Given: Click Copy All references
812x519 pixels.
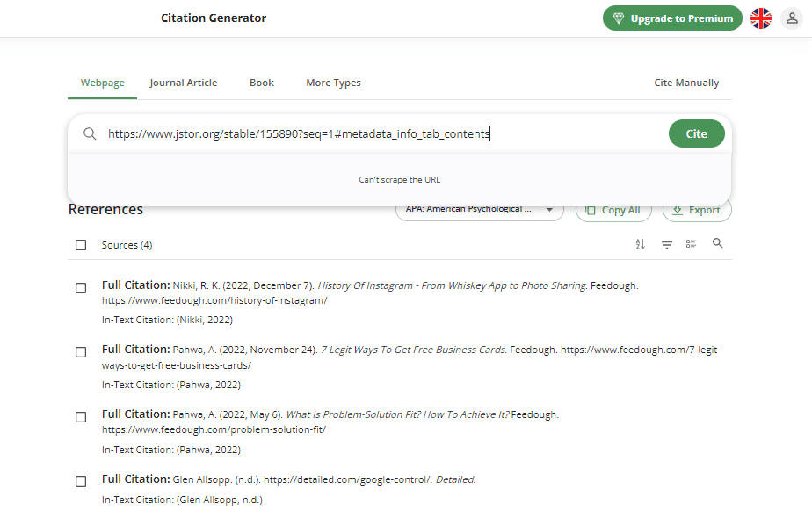Looking at the screenshot, I should [613, 209].
